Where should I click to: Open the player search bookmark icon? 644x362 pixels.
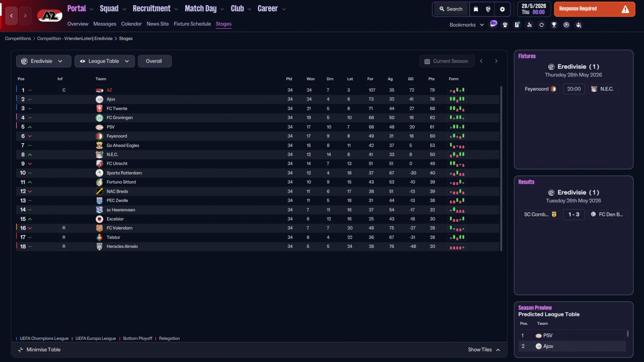[529, 25]
